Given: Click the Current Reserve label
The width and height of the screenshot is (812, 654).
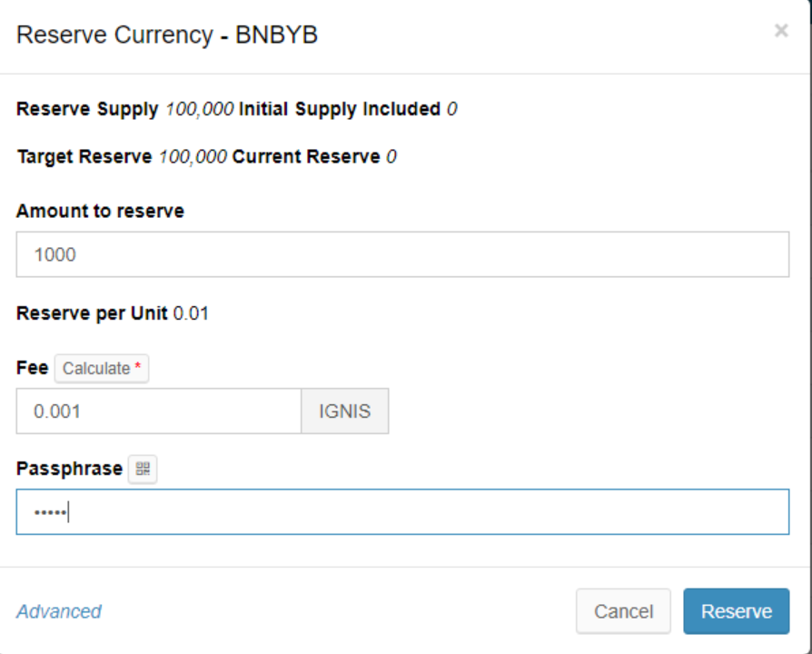Looking at the screenshot, I should tap(306, 156).
